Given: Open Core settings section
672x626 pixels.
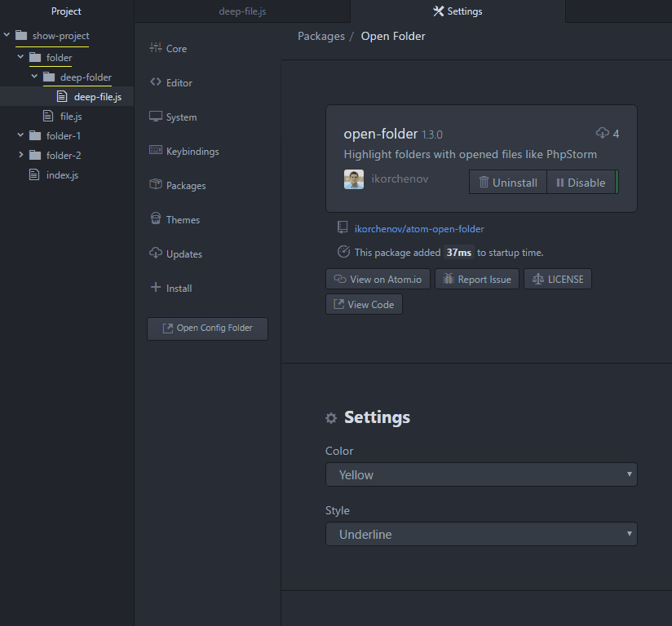Looking at the screenshot, I should tap(177, 48).
